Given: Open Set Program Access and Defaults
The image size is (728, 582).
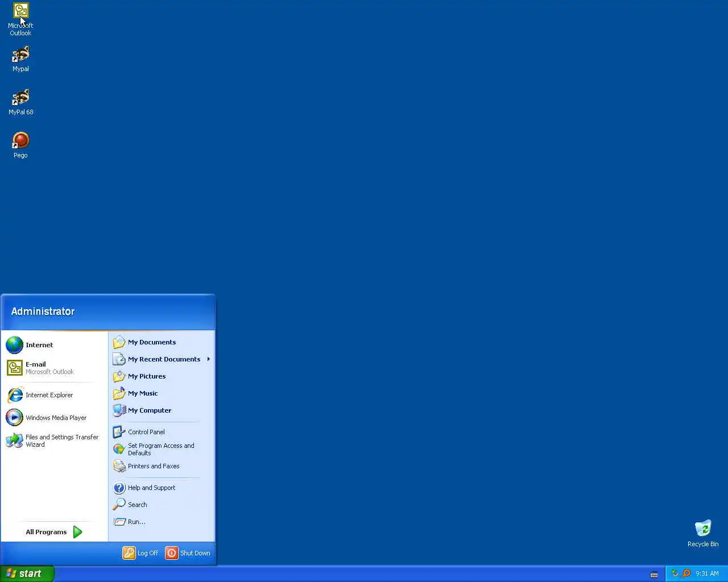Looking at the screenshot, I should tap(162, 449).
